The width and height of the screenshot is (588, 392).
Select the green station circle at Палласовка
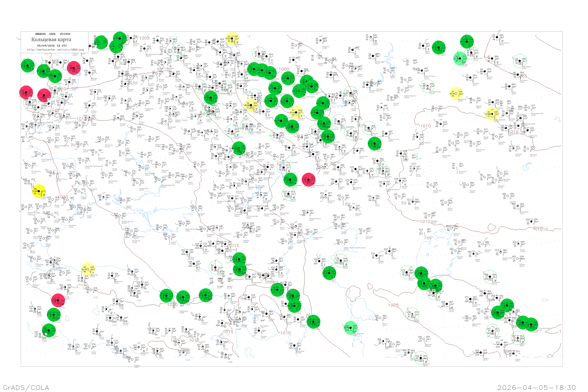click(x=290, y=179)
